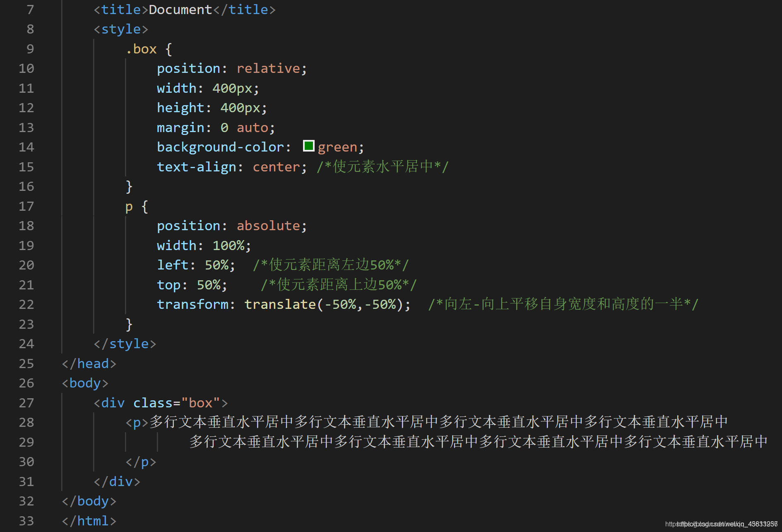The image size is (782, 532).
Task: Click the word Document in title tag
Action: coord(180,10)
